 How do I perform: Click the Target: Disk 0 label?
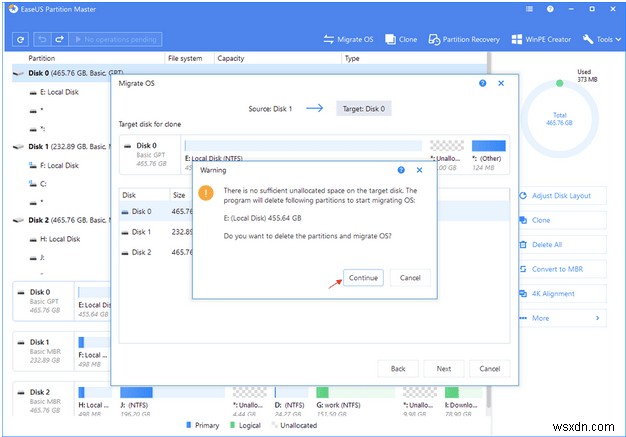364,109
